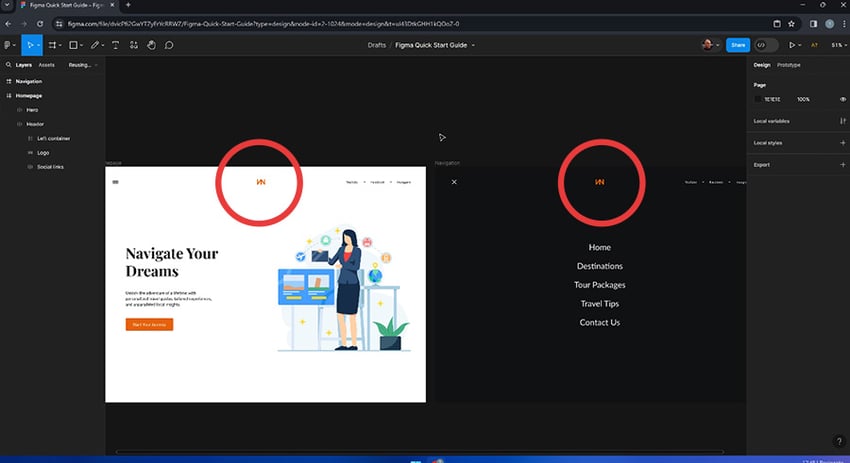Open Frame tool options dropdown arrow

pyautogui.click(x=60, y=46)
